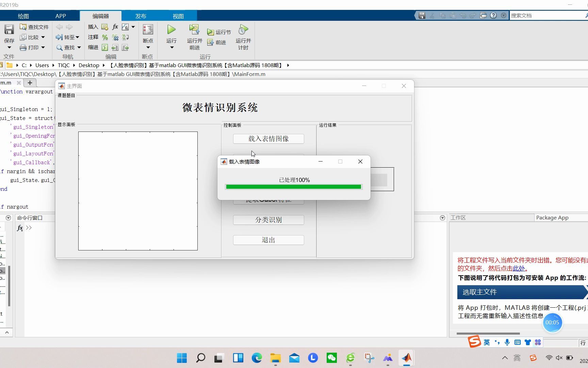Click the fx insert function icon
588x368 pixels.
pos(115,27)
